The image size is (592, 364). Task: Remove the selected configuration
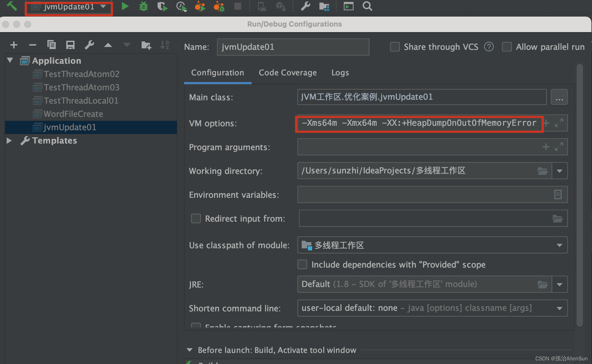coord(33,45)
